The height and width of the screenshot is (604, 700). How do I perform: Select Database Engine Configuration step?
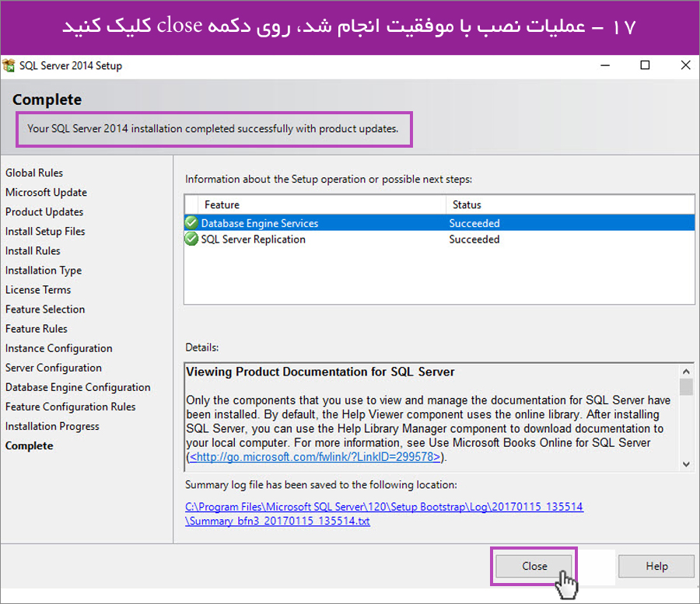(78, 387)
